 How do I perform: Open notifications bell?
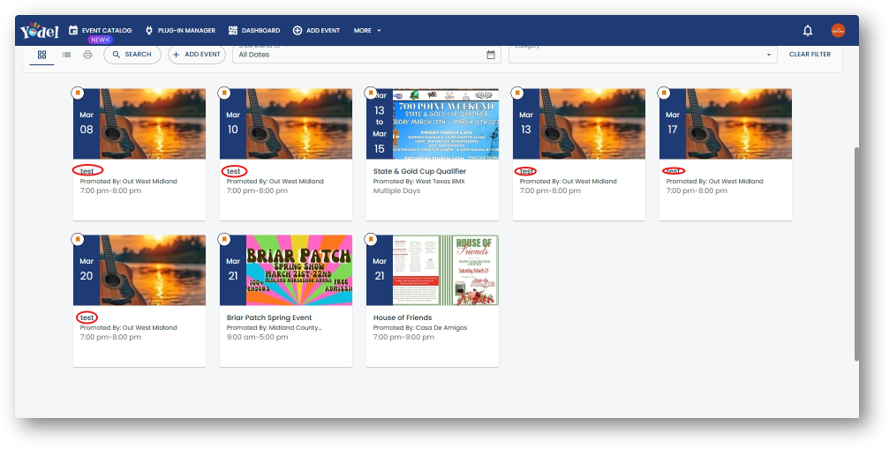click(808, 31)
